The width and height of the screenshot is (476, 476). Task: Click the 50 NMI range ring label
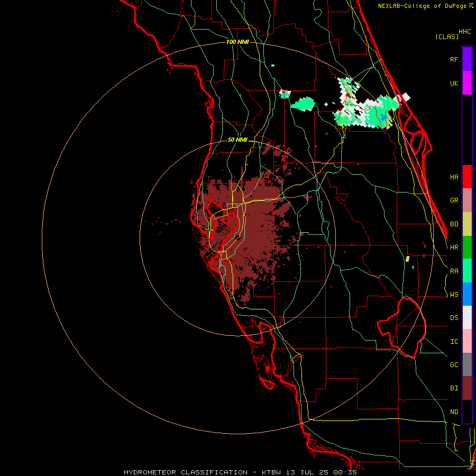pos(237,140)
